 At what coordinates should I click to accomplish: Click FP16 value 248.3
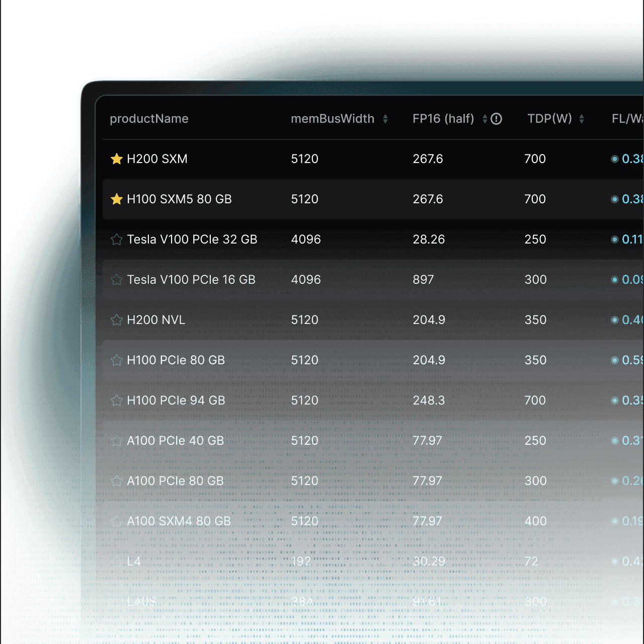(x=429, y=400)
